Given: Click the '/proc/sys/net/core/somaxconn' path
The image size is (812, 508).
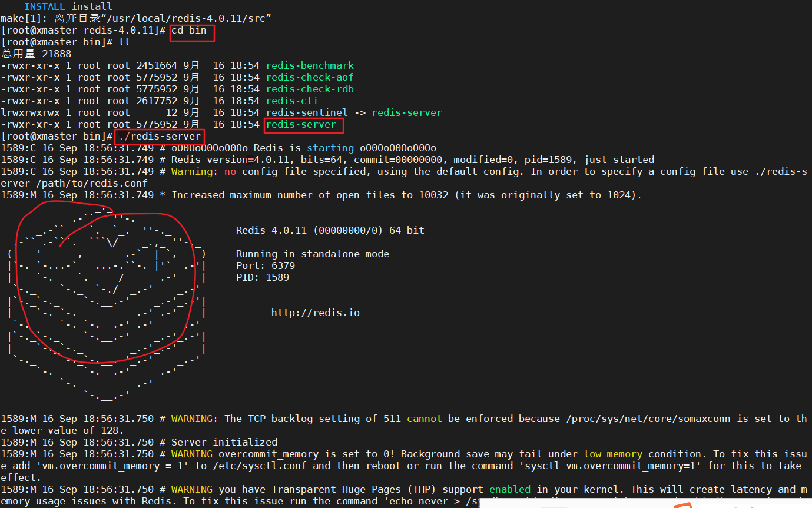Looking at the screenshot, I should 648,419.
